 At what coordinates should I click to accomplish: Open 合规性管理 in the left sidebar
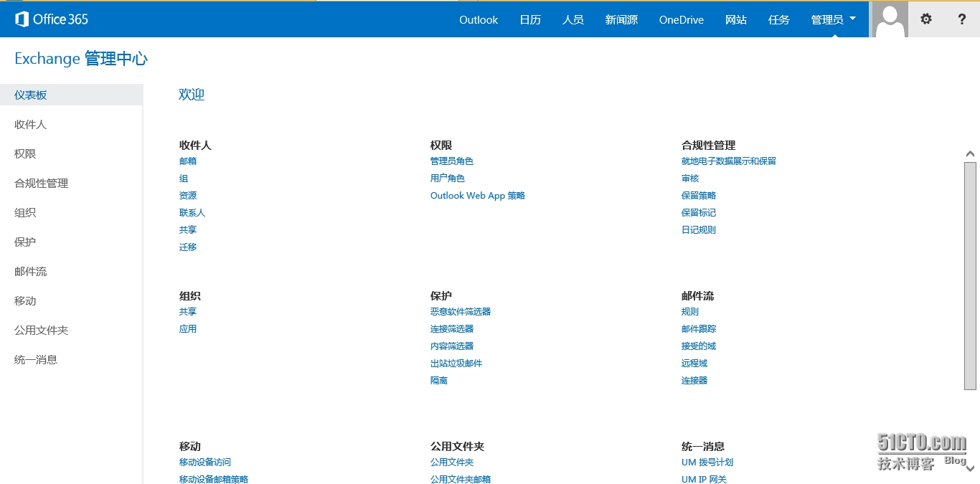42,183
